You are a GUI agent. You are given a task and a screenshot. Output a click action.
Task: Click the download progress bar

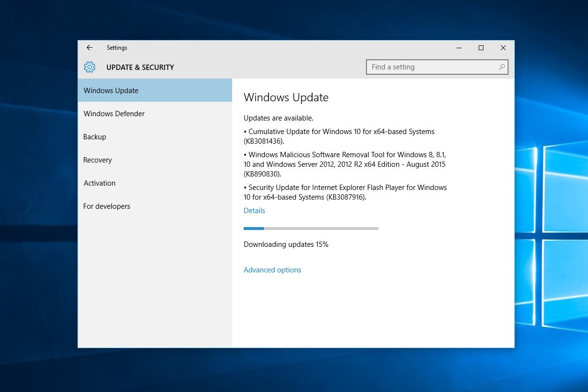click(x=311, y=228)
